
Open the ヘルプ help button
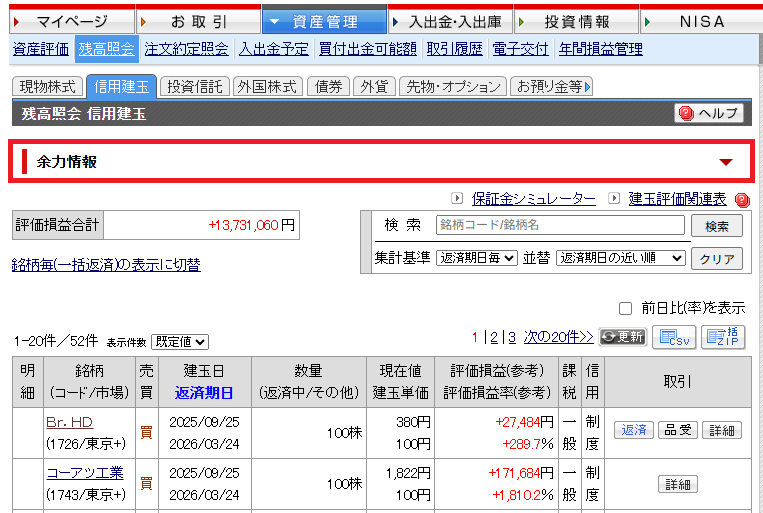coord(709,114)
